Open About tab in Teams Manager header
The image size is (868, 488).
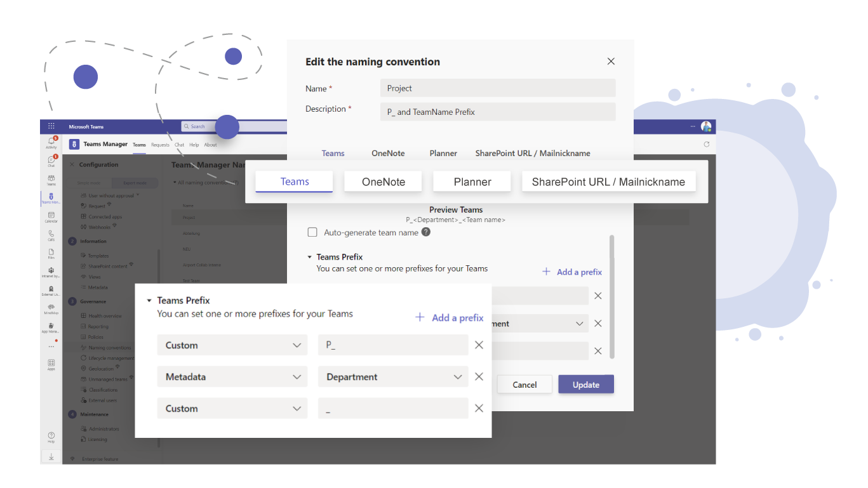211,145
